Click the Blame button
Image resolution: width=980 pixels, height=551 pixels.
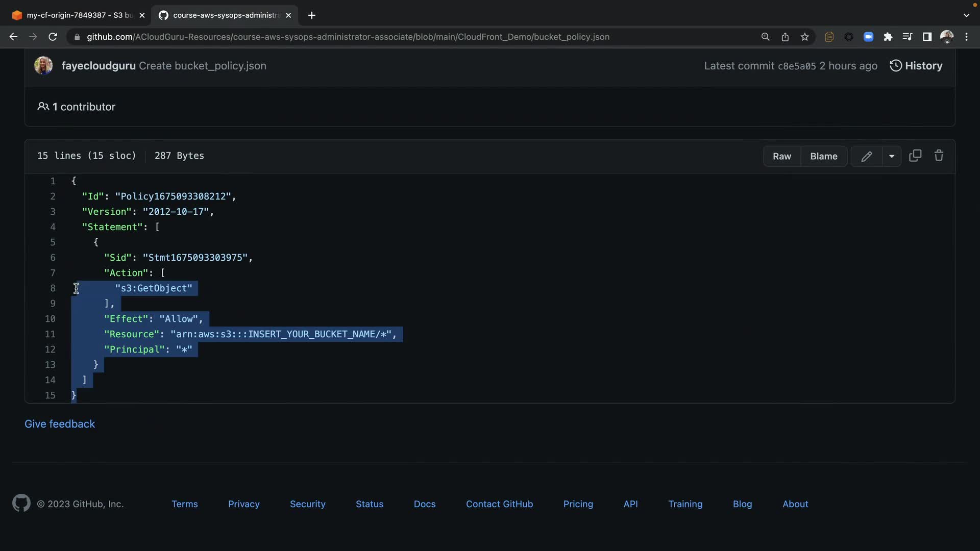(x=823, y=156)
